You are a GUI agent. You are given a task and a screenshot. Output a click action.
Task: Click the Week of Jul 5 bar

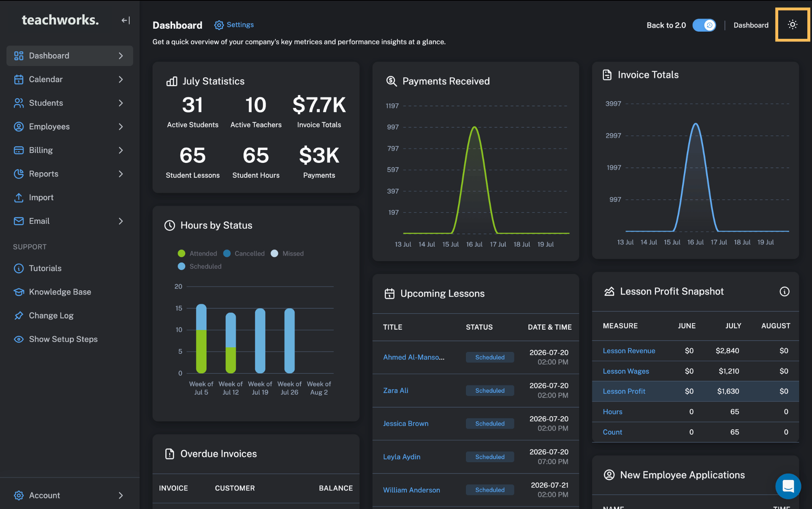201,338
